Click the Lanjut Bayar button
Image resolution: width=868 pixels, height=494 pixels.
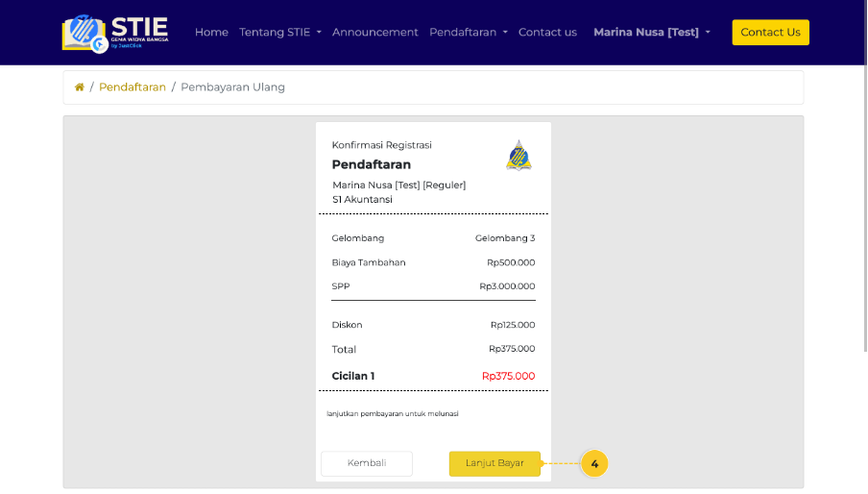(x=494, y=463)
